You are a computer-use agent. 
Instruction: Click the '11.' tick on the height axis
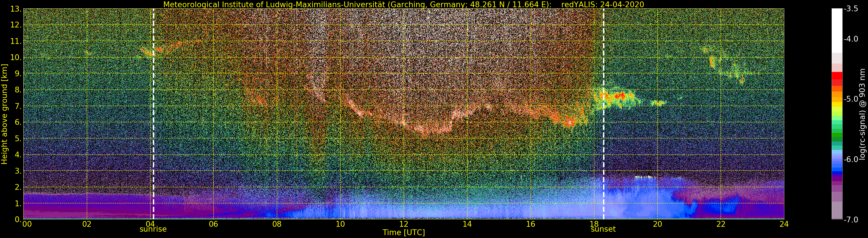16,41
